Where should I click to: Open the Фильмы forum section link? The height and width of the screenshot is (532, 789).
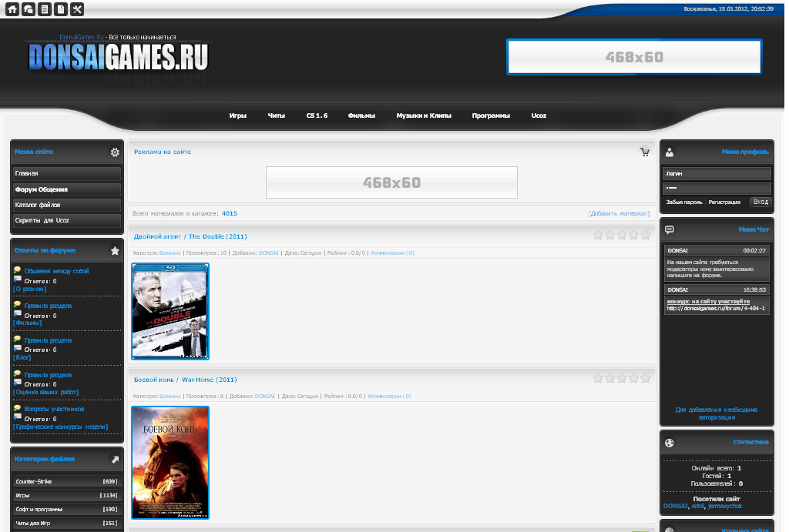tap(28, 323)
